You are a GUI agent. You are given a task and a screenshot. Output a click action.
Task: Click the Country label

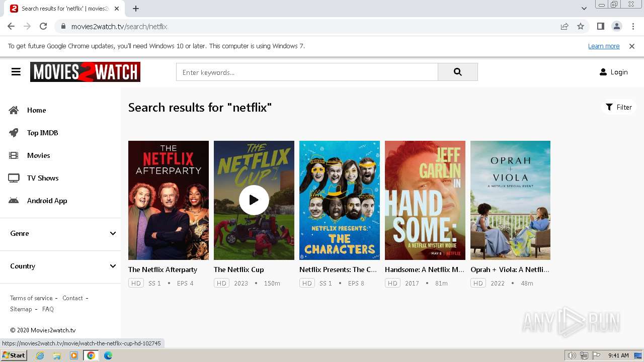(x=23, y=266)
